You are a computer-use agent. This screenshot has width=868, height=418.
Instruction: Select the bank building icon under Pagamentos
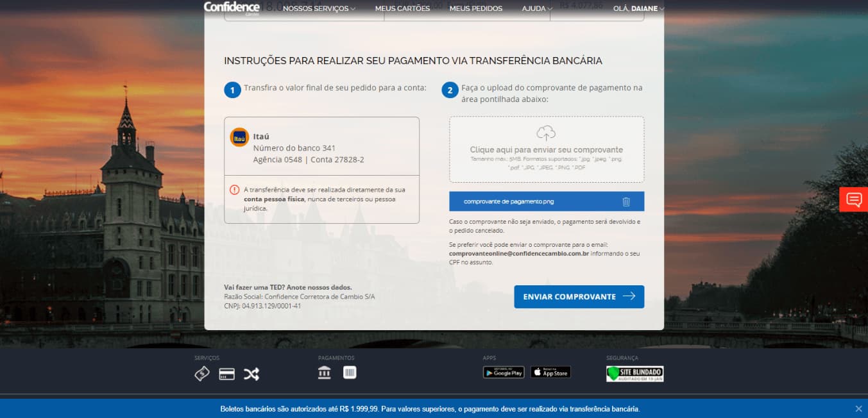[325, 372]
